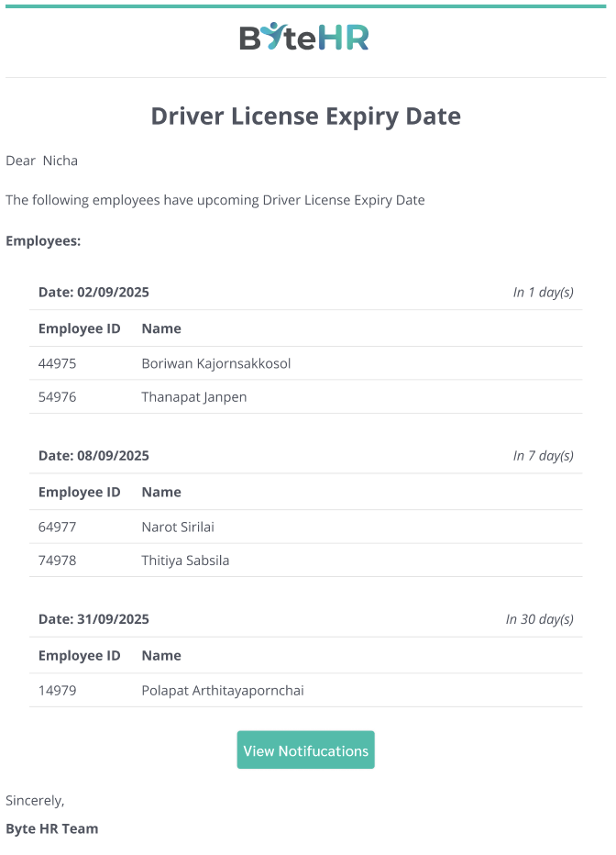Image resolution: width=616 pixels, height=855 pixels.
Task: Click the "In 30 day(s)" label
Action: coord(539,619)
